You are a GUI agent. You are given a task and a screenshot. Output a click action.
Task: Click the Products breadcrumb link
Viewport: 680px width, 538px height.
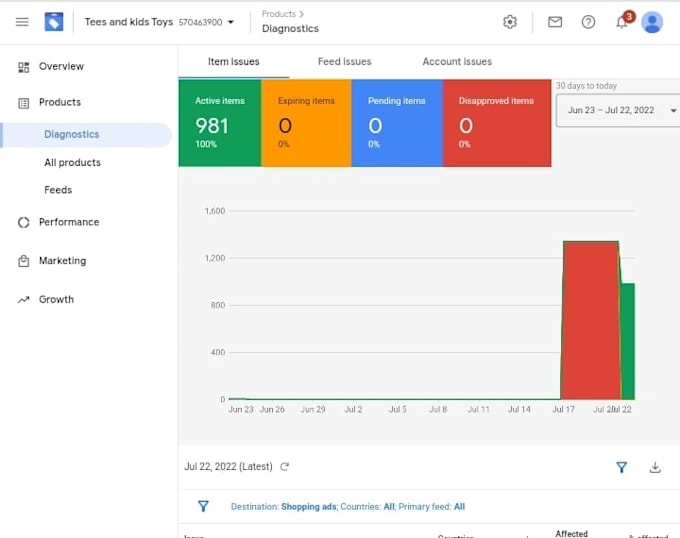[279, 14]
